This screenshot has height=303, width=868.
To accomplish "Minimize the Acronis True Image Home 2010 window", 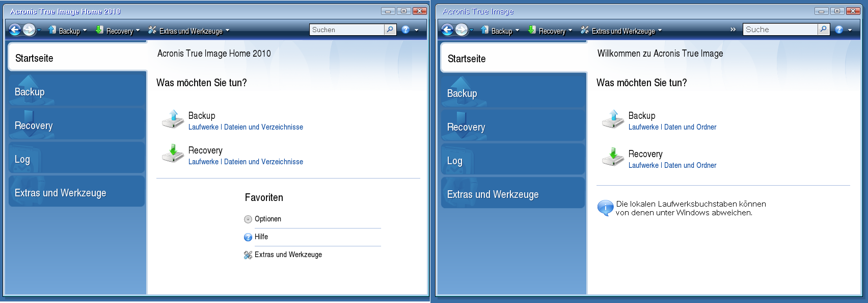I will tap(388, 11).
